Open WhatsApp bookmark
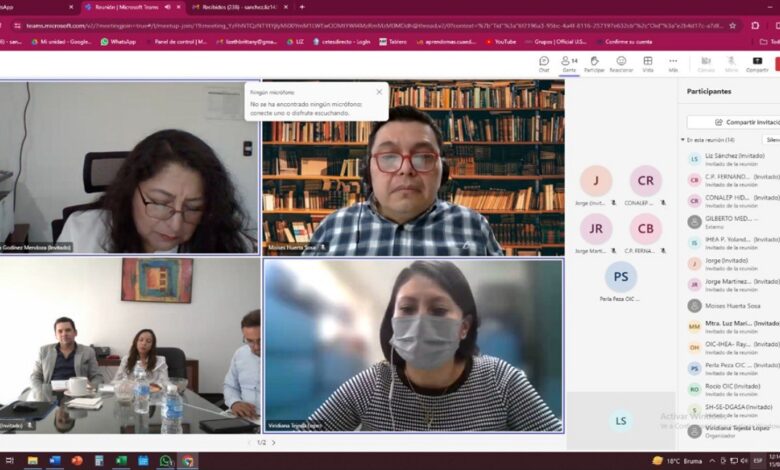 point(118,42)
